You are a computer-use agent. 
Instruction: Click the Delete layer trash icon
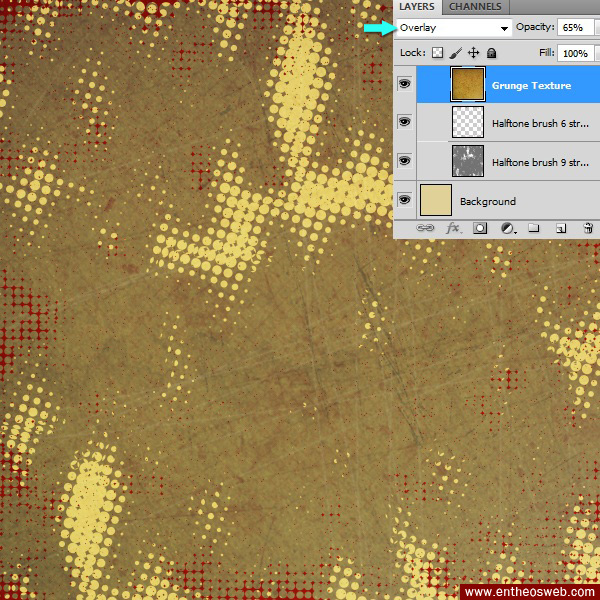tap(588, 228)
